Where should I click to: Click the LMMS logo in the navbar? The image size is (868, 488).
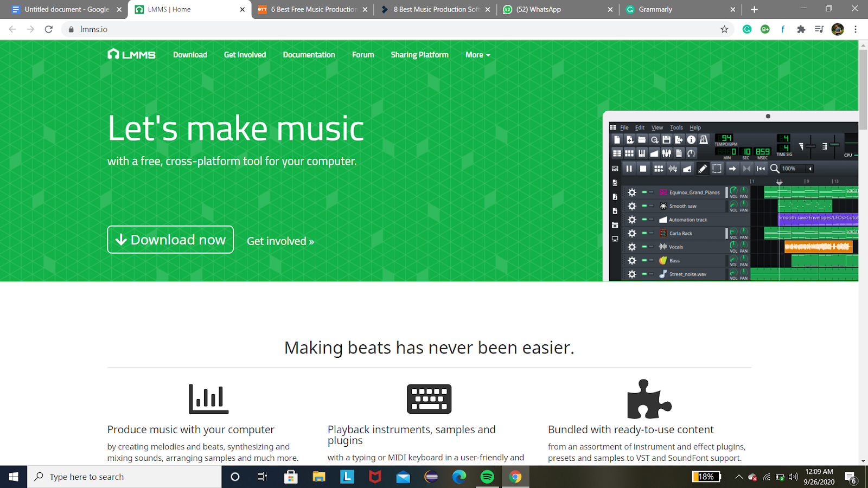click(x=131, y=54)
